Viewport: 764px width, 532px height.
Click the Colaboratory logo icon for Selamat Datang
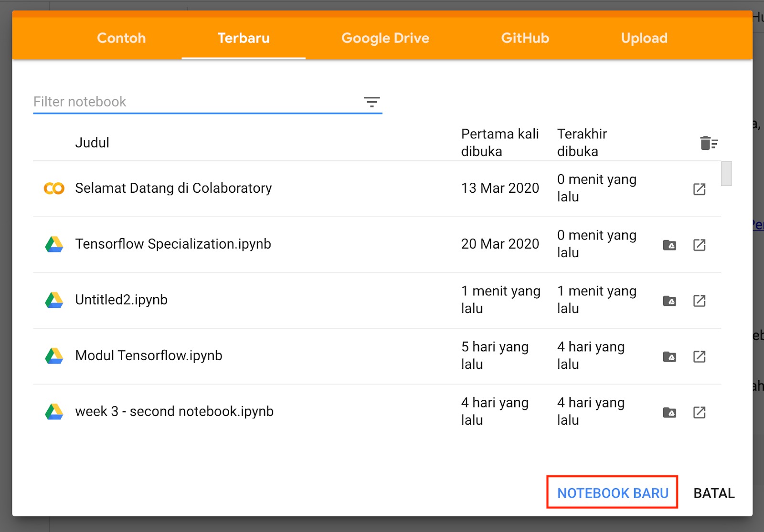(54, 188)
